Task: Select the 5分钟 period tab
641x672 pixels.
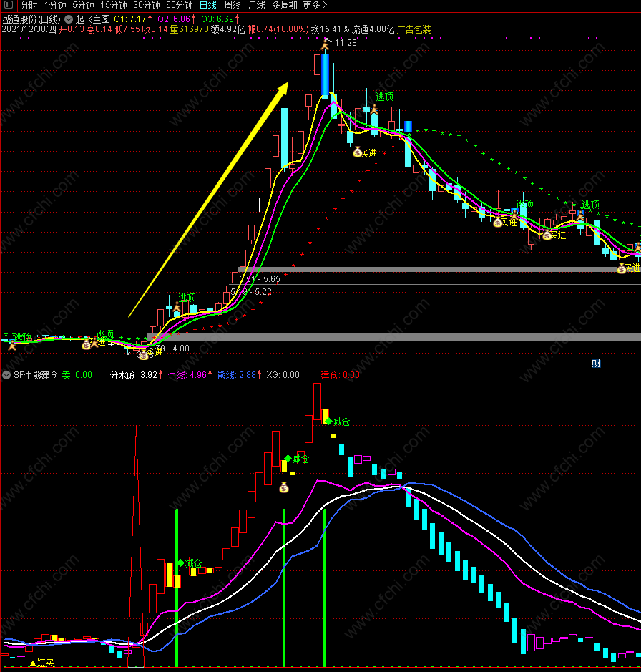Action: (83, 5)
